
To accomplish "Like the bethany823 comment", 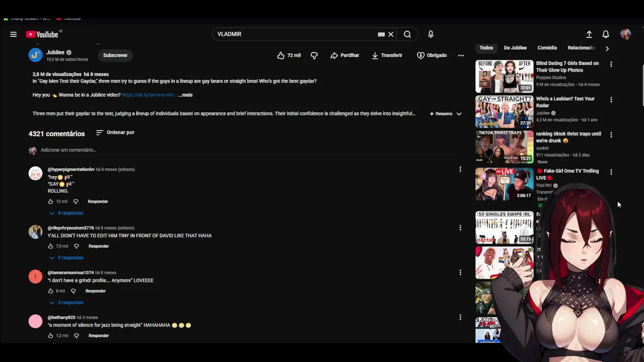I will (50, 336).
